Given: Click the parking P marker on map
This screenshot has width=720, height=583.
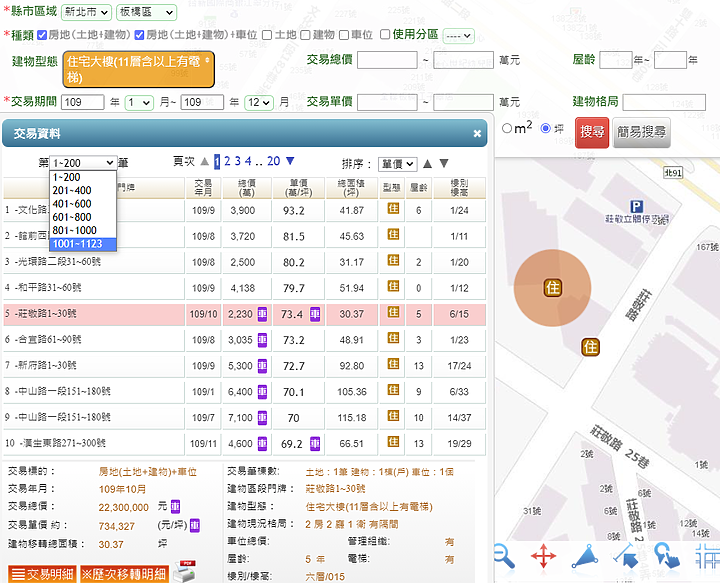Looking at the screenshot, I should coord(635,204).
